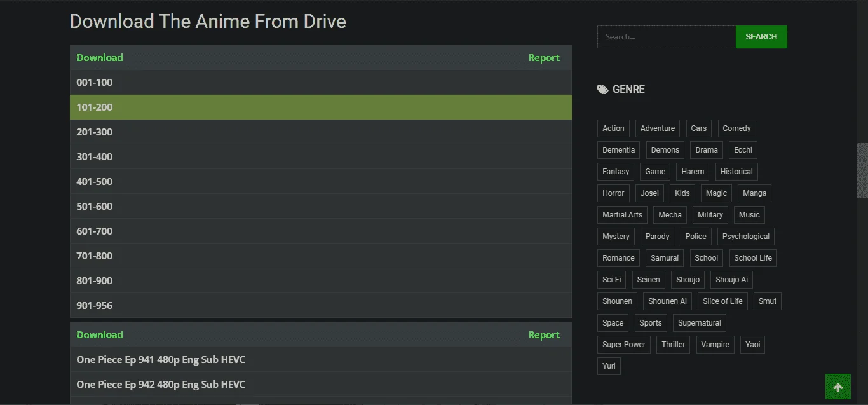Download One Piece Ep 942 480p
The image size is (868, 405).
click(x=321, y=385)
